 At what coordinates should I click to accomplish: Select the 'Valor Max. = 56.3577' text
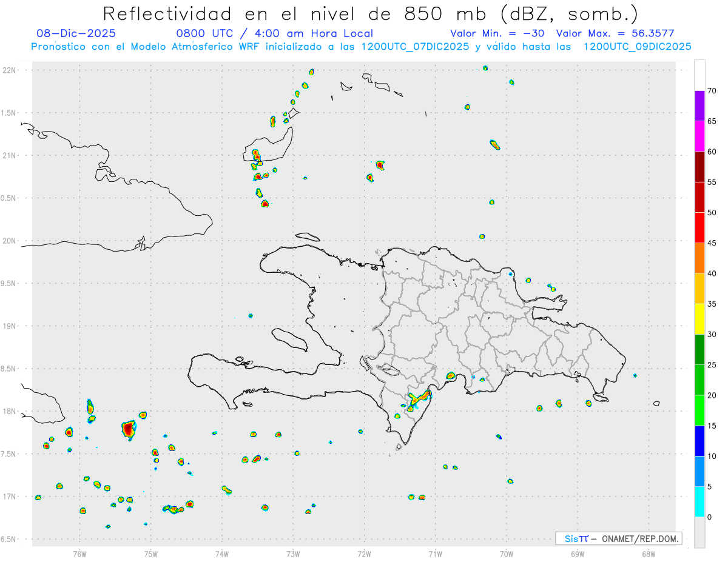pos(615,33)
